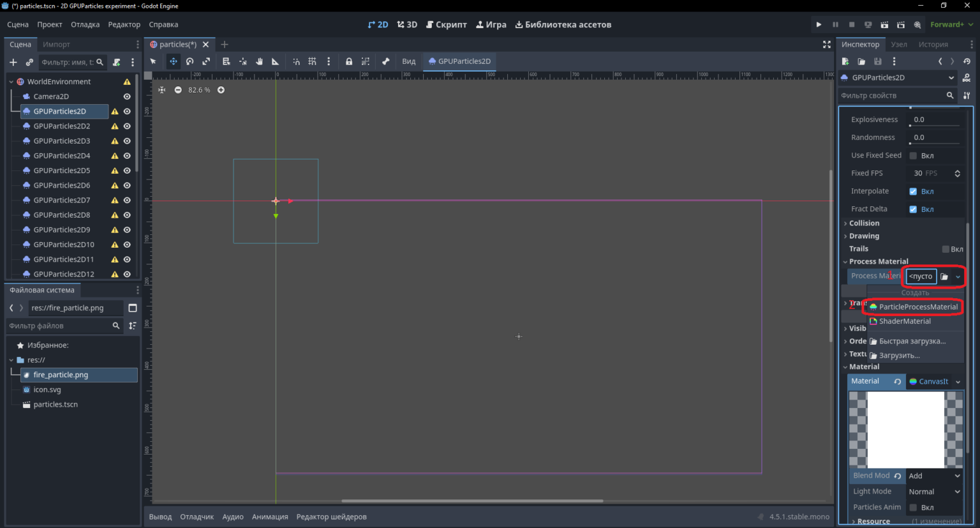Open the GPUParticles2D object selector dropdown
Image resolution: width=980 pixels, height=528 pixels.
[898, 78]
